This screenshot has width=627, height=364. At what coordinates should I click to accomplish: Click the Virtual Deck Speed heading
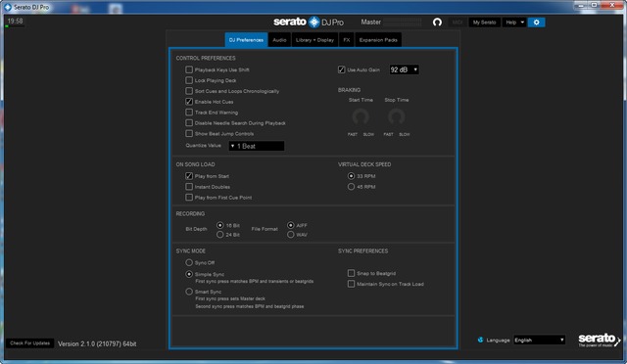[x=364, y=164]
